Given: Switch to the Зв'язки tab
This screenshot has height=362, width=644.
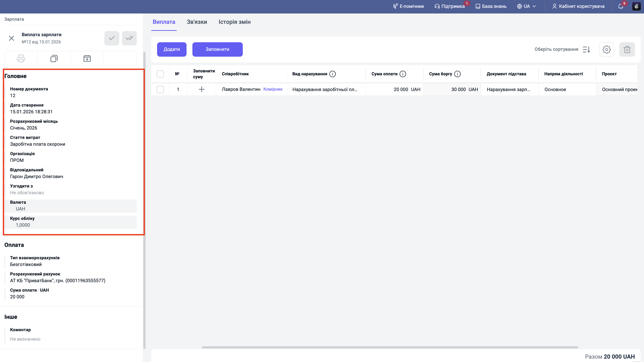Looking at the screenshot, I should click(197, 22).
